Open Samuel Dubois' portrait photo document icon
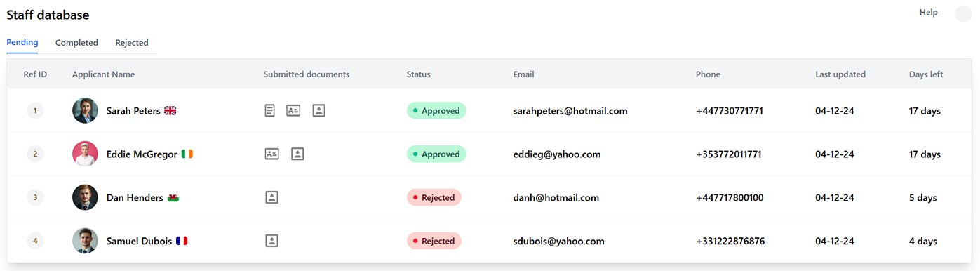Screen dimensions: 980x271 click(x=272, y=242)
